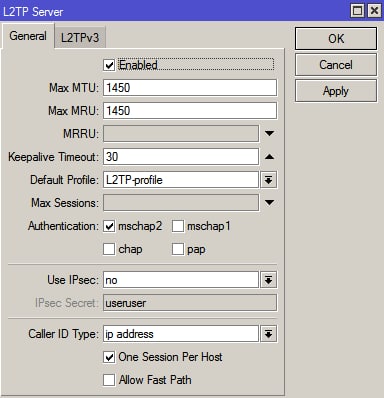Screen dimensions: 384x398
Task: Edit the Max MRU field
Action: click(x=190, y=111)
